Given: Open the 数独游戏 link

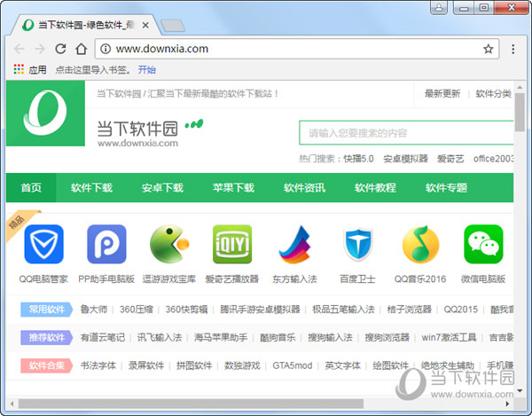Looking at the screenshot, I should click(x=242, y=365).
